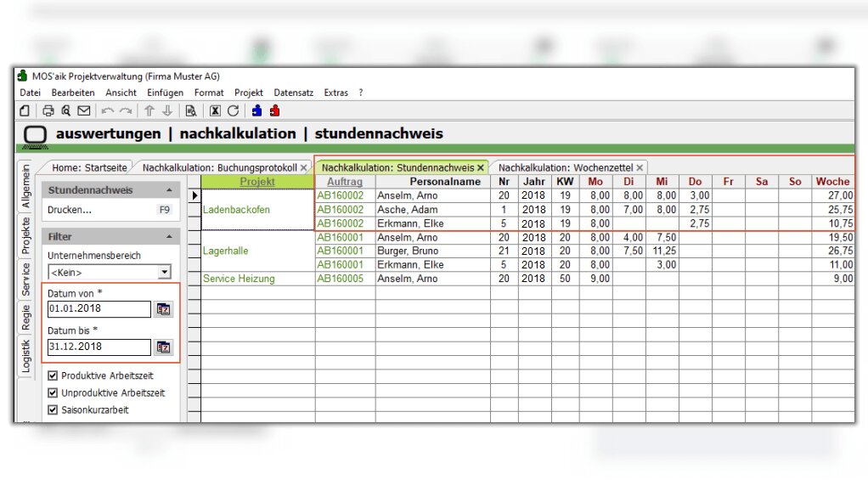Open calendar picker for Datum bis
Image resolution: width=868 pixels, height=491 pixels.
(x=163, y=347)
